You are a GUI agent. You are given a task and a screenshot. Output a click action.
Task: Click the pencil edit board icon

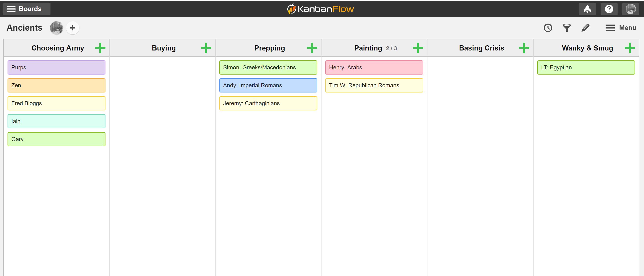585,28
